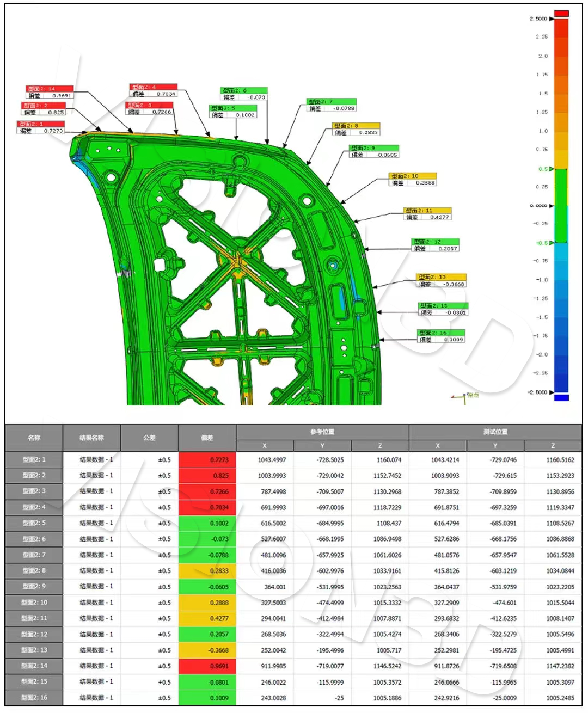Click the dark blue swatch below the color scale
The image size is (588, 713).
(561, 398)
